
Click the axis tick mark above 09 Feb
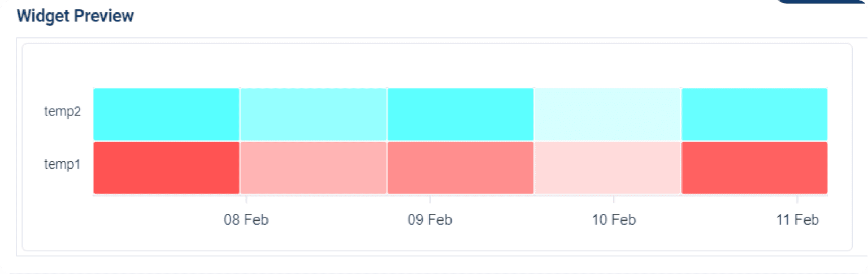coord(430,200)
